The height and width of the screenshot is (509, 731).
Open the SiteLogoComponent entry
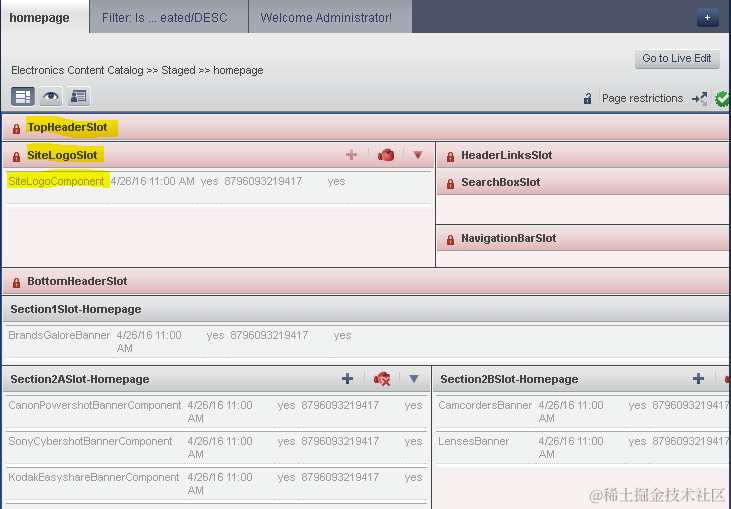point(56,181)
